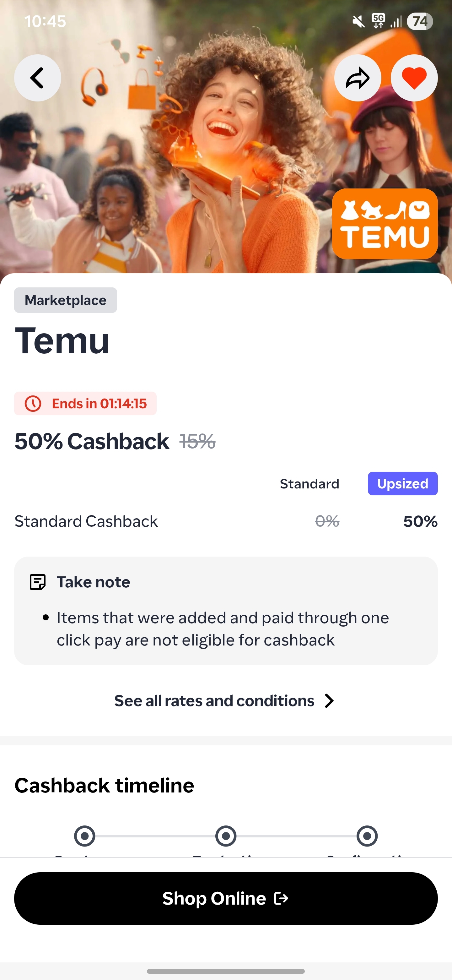The height and width of the screenshot is (980, 452).
Task: Expand rates using the chevron arrow
Action: click(x=330, y=701)
